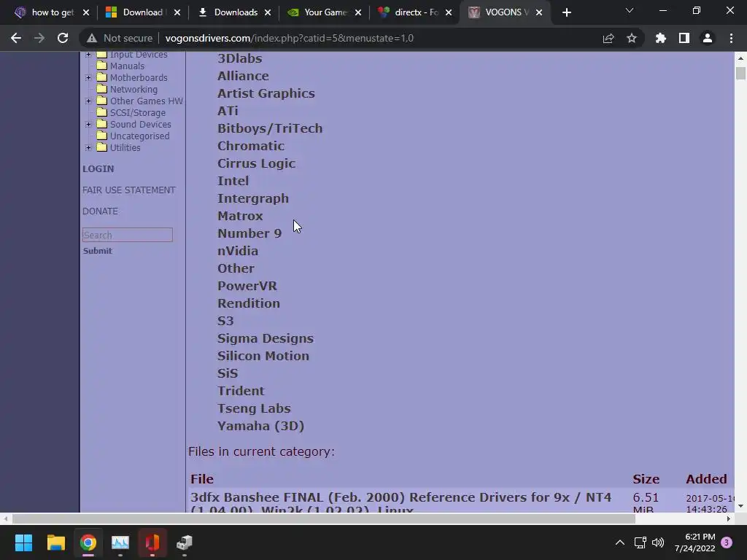Screen dimensions: 747x560
Task: Open the Cirrus Logic category
Action: (x=256, y=163)
